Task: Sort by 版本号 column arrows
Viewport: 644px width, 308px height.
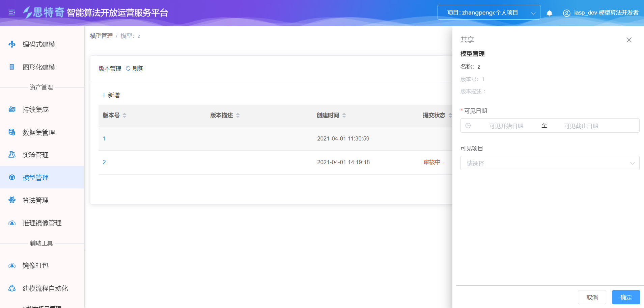Action: 124,115
